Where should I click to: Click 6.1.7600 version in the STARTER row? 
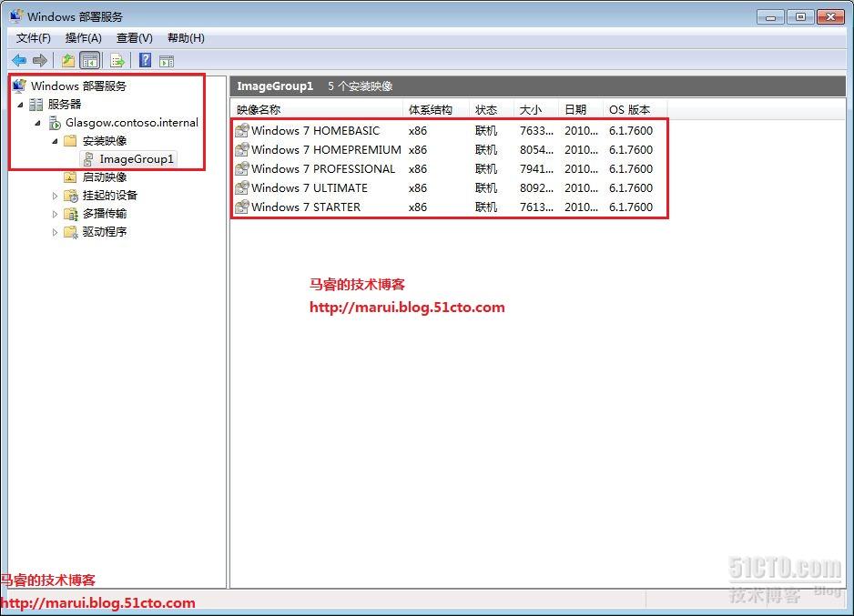(631, 207)
